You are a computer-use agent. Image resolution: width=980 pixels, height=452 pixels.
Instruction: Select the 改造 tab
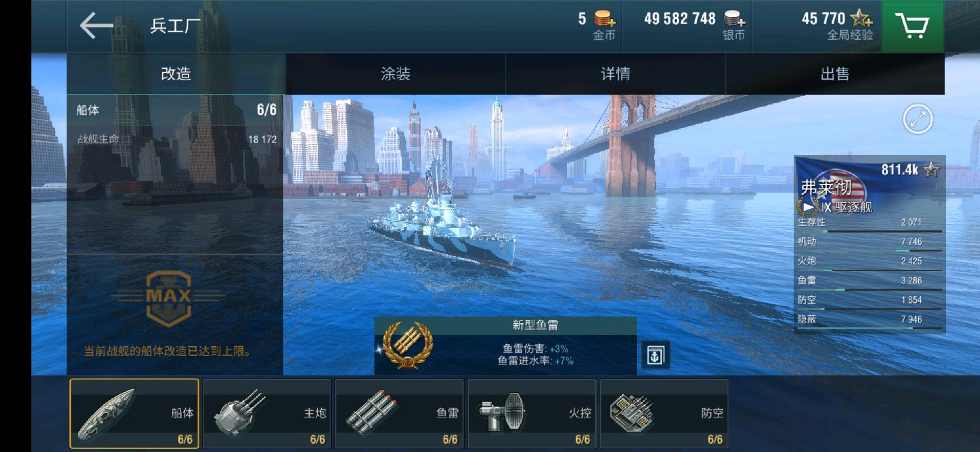176,74
